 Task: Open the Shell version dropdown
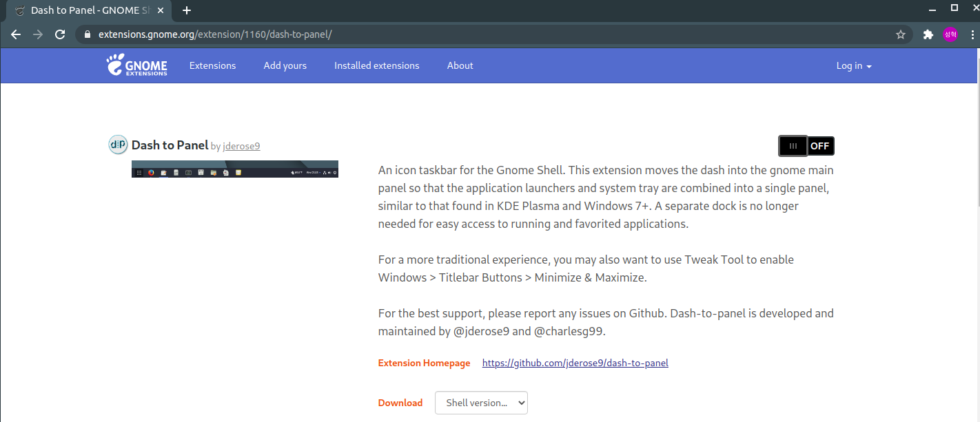pyautogui.click(x=481, y=403)
